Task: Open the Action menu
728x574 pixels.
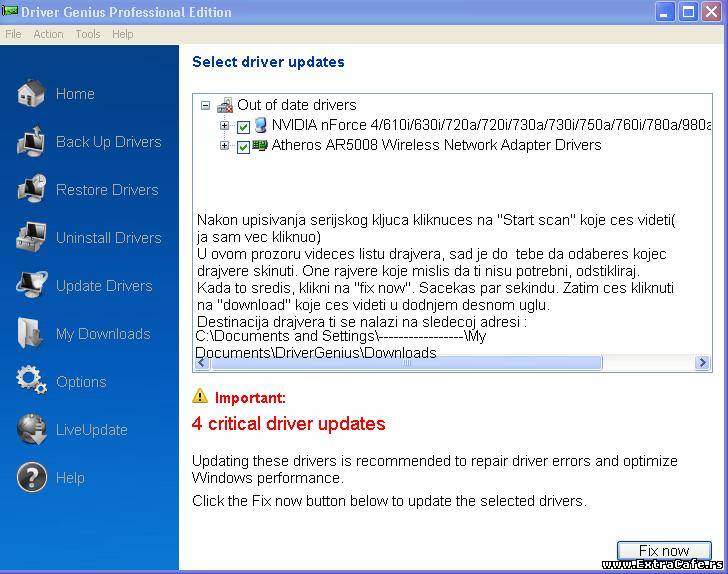Action: pos(48,34)
